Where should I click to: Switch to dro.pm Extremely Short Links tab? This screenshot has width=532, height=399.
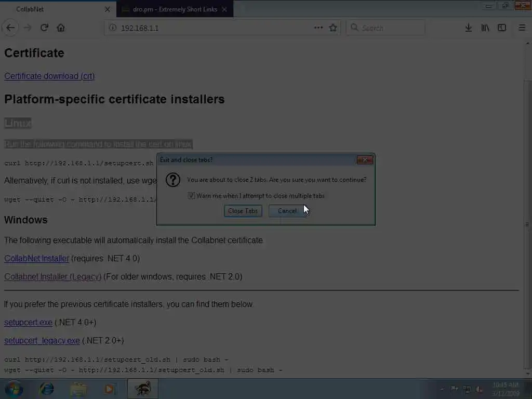[x=175, y=9]
